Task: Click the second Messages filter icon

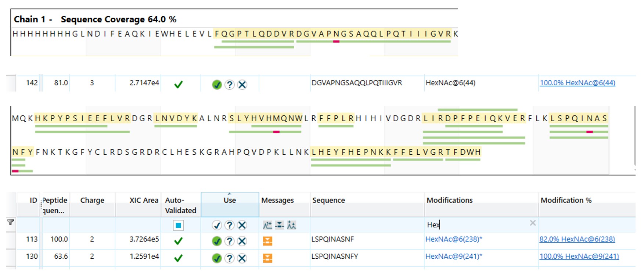Action: (x=280, y=225)
